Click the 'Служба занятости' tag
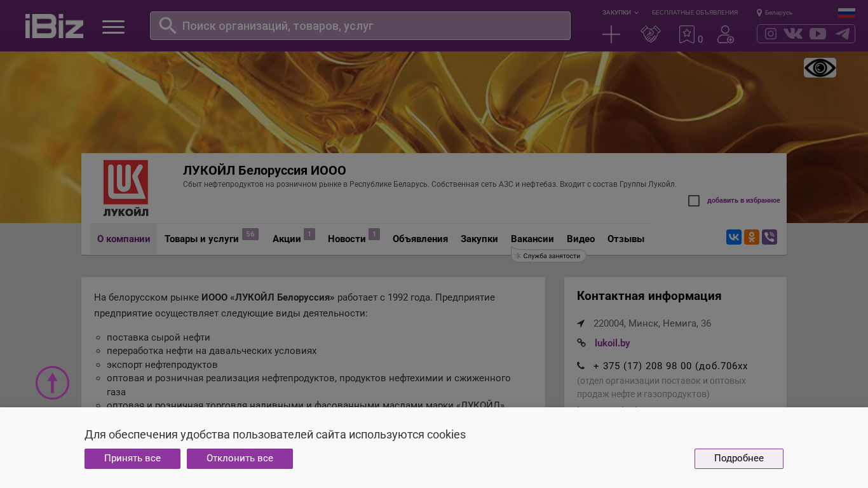868x488 pixels. click(548, 256)
